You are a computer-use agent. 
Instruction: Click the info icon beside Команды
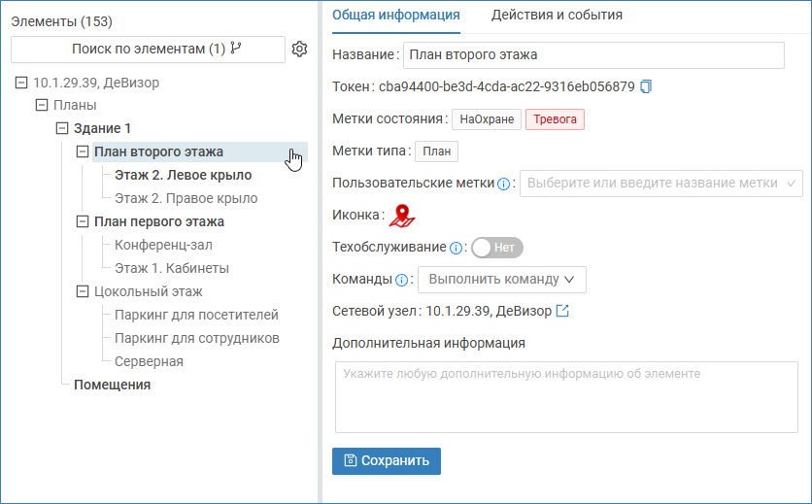[401, 280]
